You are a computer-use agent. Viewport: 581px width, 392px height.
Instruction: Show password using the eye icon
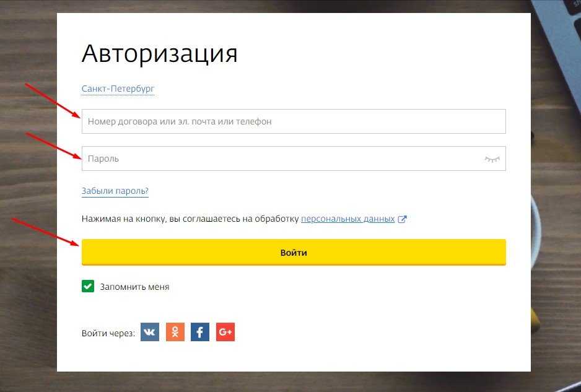pos(492,159)
